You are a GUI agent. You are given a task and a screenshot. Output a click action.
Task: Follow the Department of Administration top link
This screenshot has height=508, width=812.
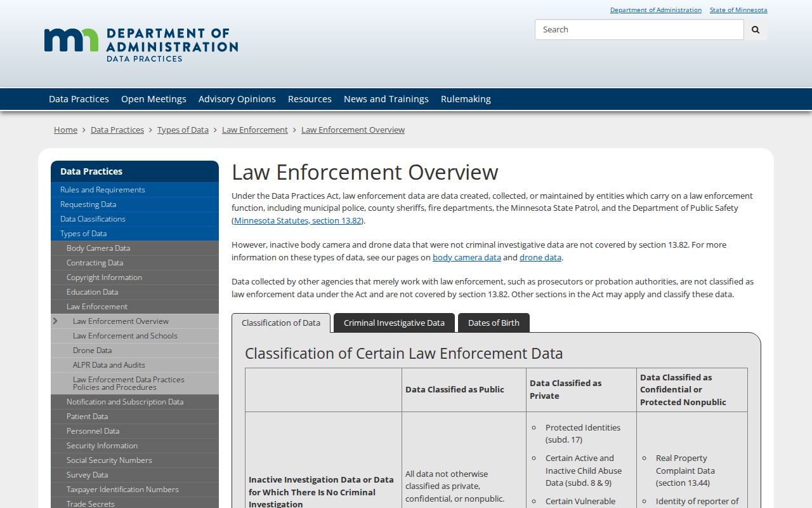(656, 10)
